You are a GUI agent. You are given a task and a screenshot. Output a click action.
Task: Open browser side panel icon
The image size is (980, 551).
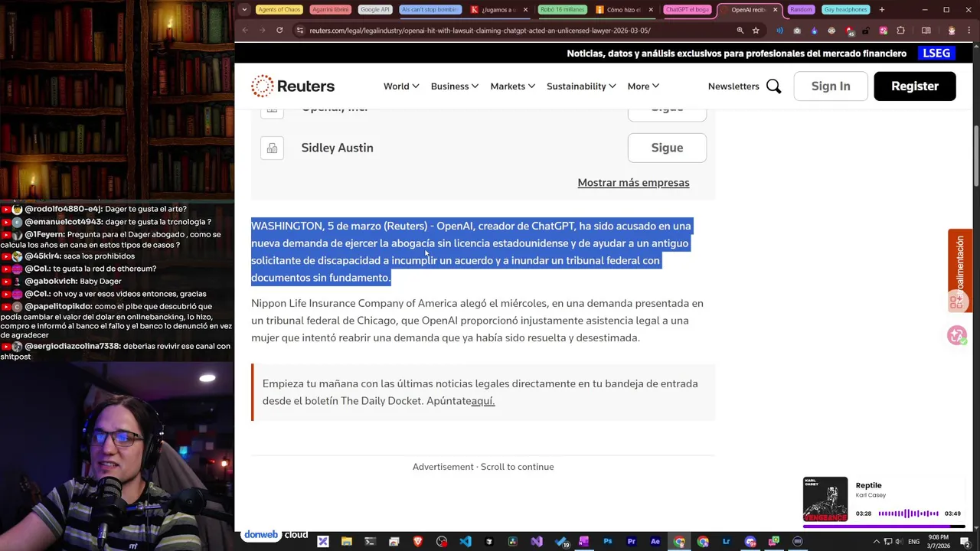point(926,31)
